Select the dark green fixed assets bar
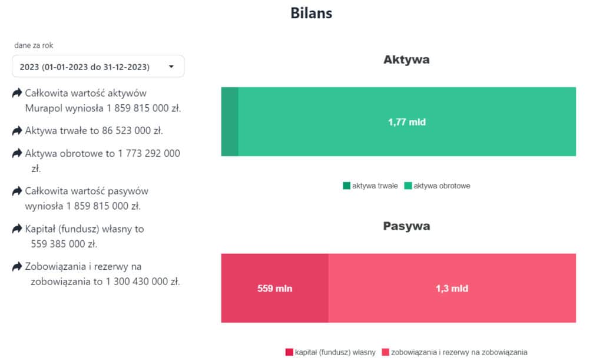Viewport: 603px width, 364px height. pos(230,122)
